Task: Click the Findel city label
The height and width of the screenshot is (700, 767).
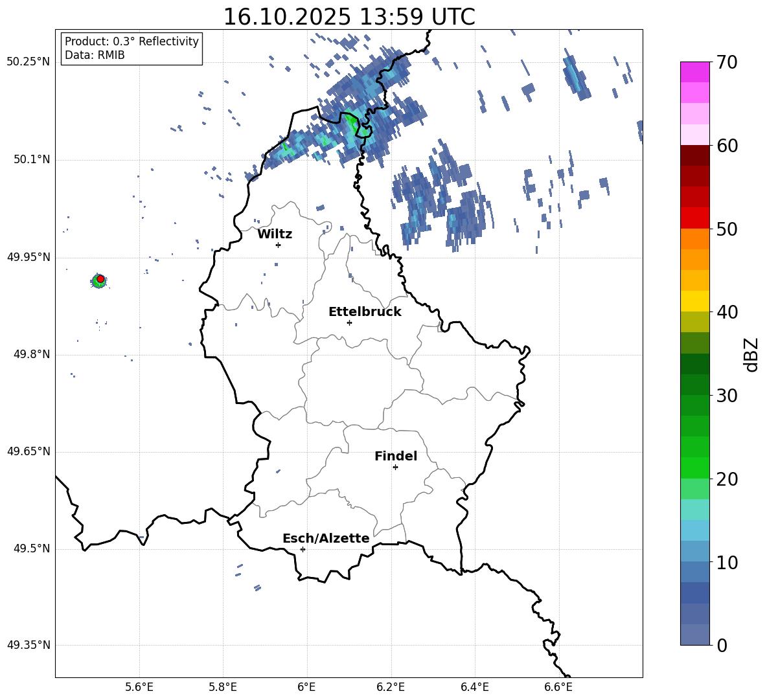Action: 396,456
